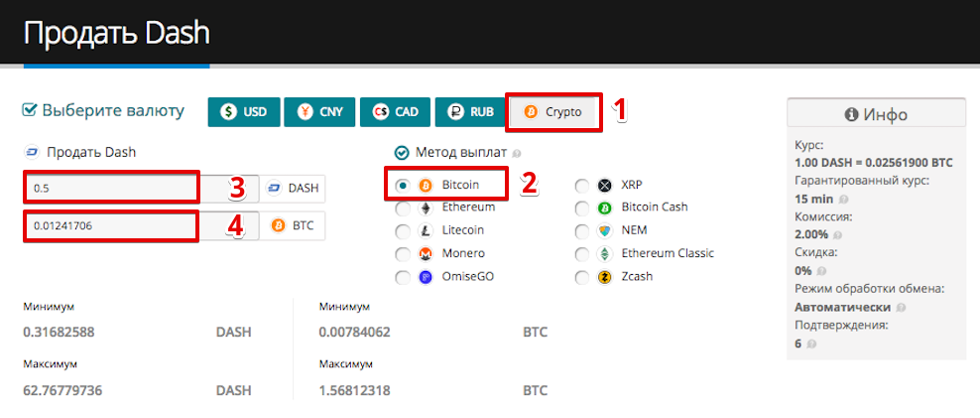Select the Ethereum Classic radio button
This screenshot has height=418, width=980.
coord(582,255)
